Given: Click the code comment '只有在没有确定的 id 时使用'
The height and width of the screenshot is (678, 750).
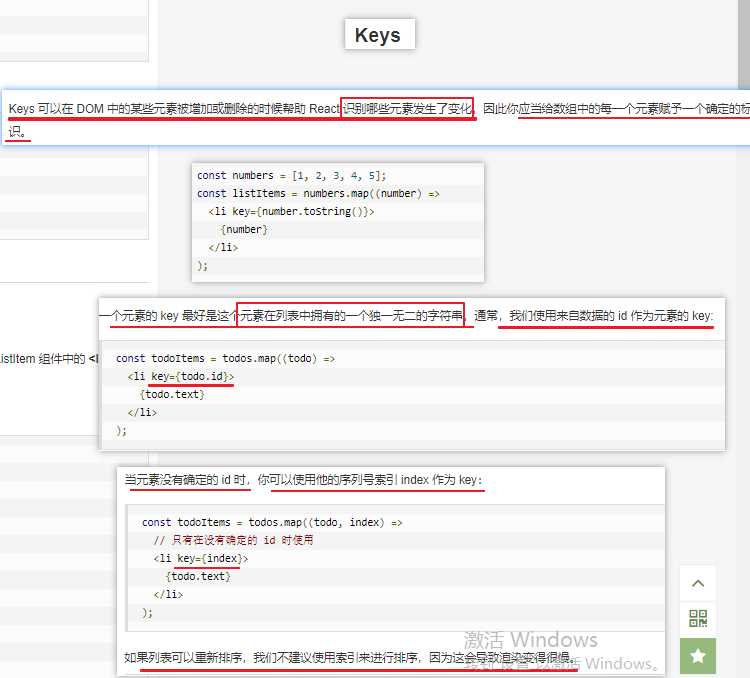Looking at the screenshot, I should coord(233,541).
